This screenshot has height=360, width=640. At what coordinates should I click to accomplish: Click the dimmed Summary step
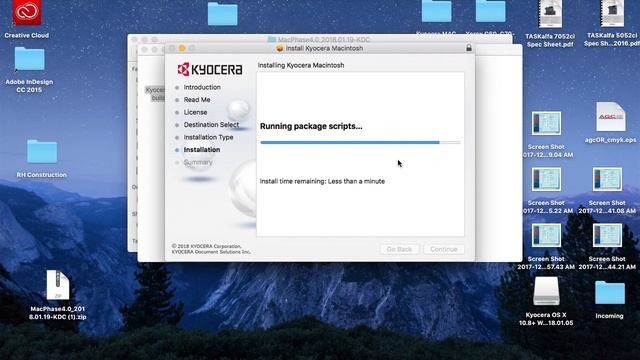pos(198,162)
